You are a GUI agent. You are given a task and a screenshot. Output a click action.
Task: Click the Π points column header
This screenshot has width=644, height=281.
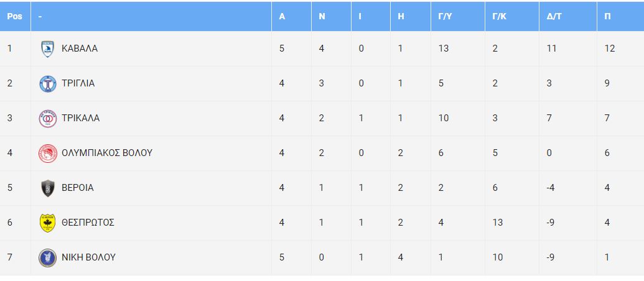tap(607, 17)
